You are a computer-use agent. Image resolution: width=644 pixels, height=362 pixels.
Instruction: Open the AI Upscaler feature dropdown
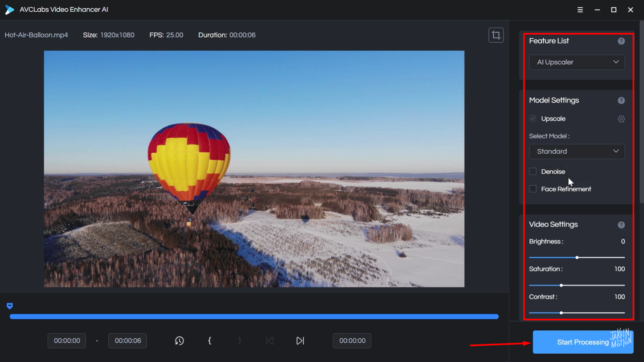point(576,62)
